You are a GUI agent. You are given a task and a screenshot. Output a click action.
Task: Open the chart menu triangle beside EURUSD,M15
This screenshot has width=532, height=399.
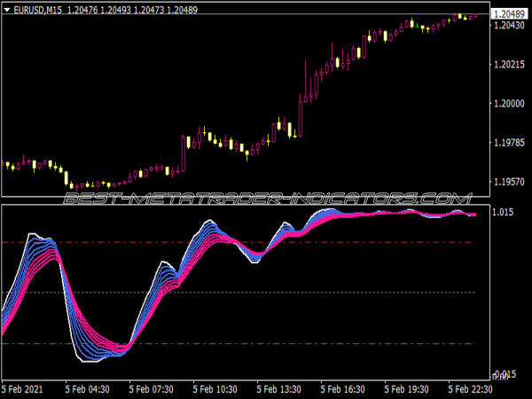tap(7, 10)
